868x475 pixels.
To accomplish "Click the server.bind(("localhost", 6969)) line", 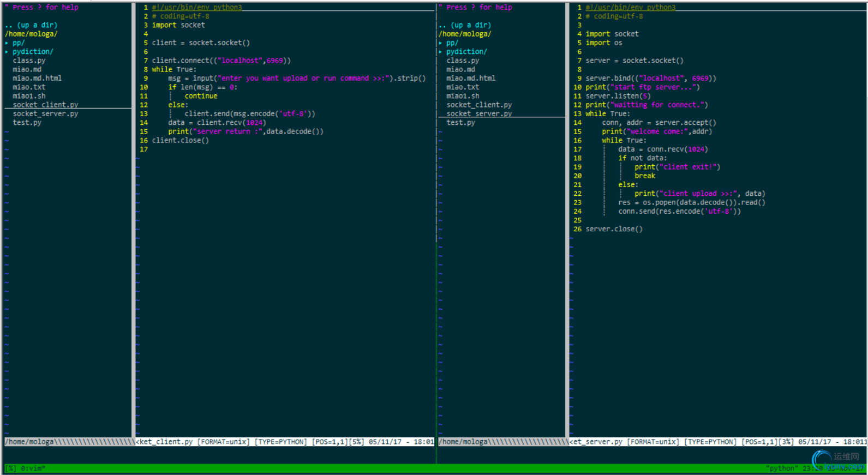I will (651, 78).
